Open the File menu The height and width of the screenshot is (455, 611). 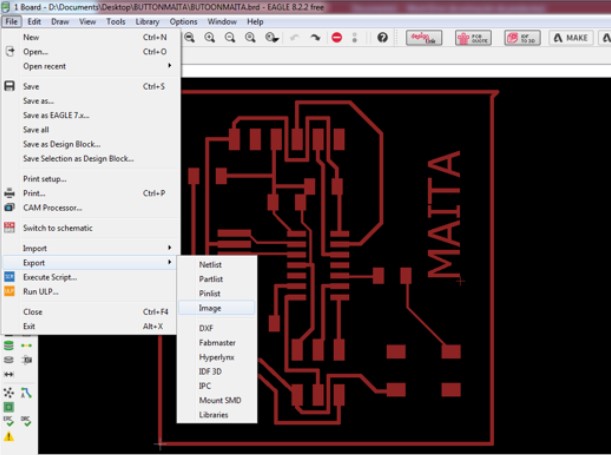[11, 21]
